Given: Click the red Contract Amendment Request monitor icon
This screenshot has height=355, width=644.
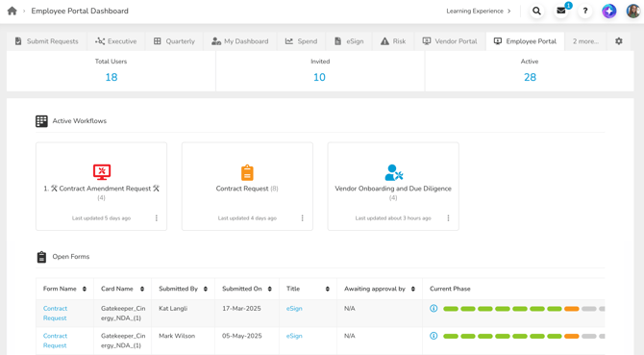Looking at the screenshot, I should point(102,172).
